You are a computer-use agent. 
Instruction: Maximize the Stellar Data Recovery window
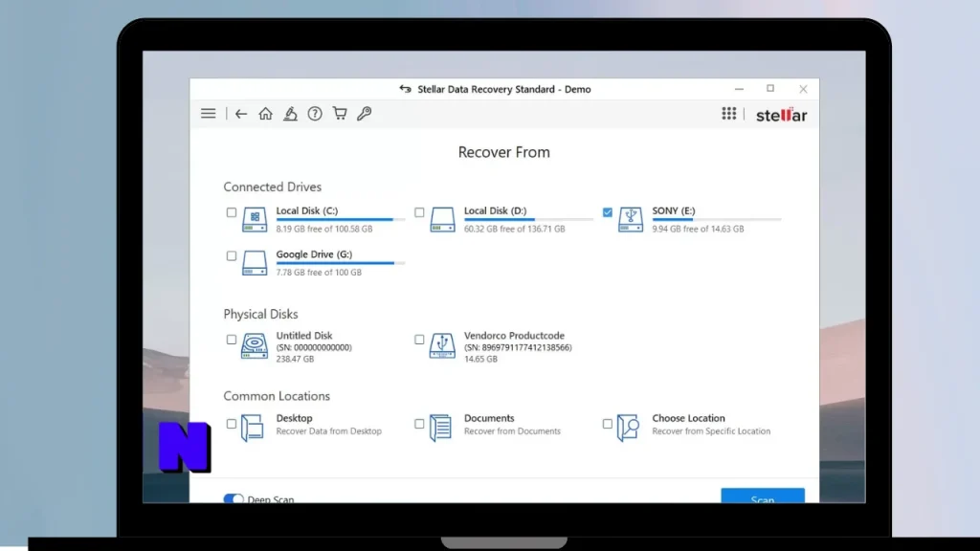point(770,89)
